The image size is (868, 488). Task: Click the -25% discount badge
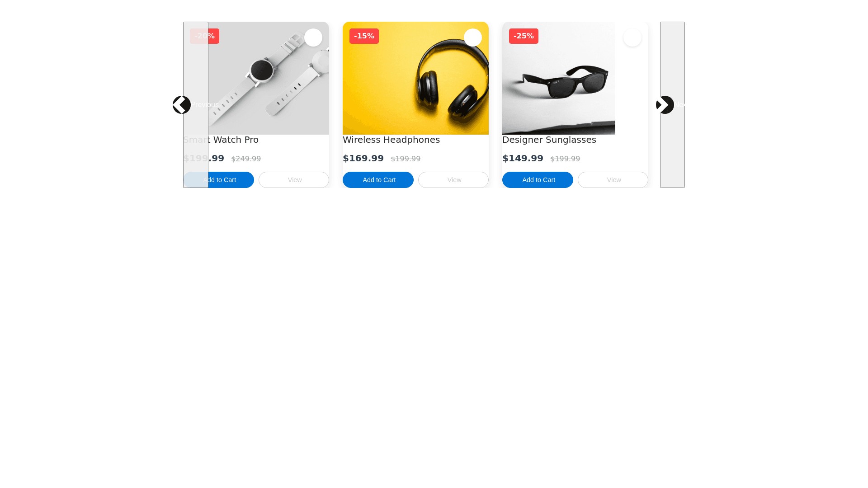pos(524,36)
